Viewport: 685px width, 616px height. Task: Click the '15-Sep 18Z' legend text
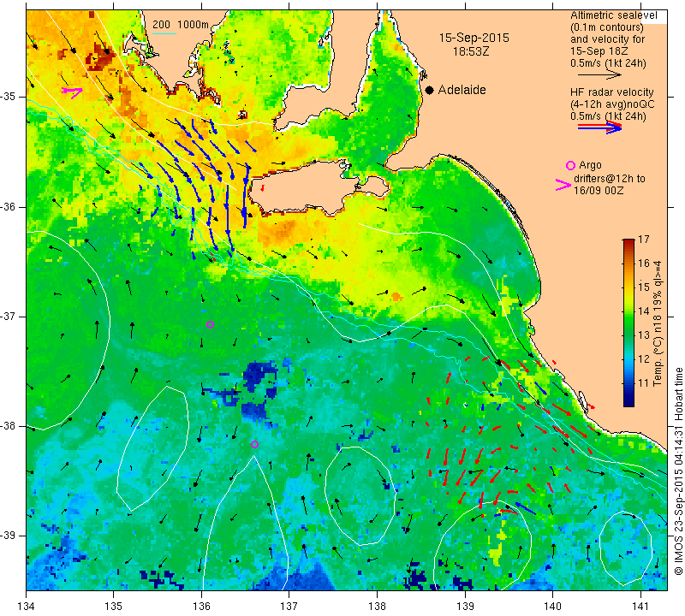pos(599,51)
